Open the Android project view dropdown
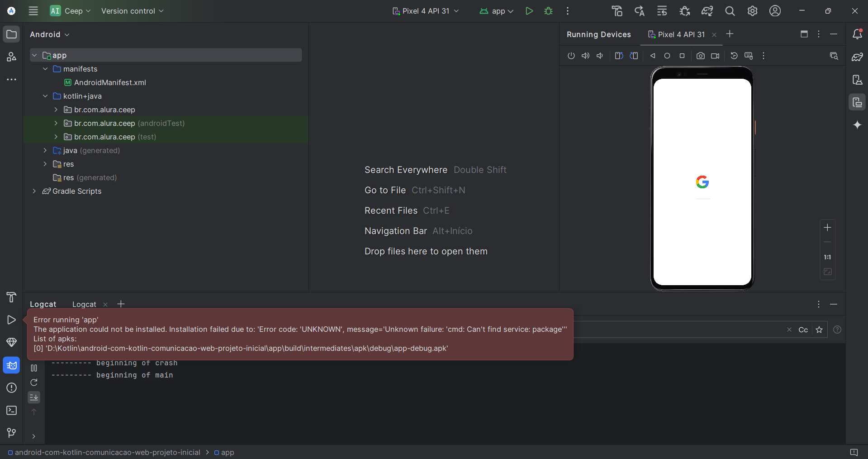This screenshot has height=459, width=868. (x=50, y=34)
